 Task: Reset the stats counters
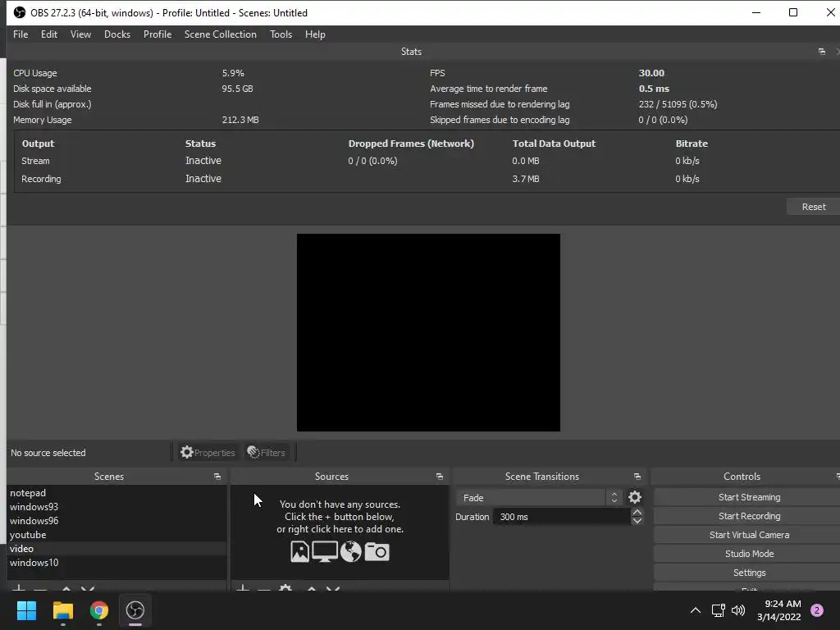click(813, 207)
